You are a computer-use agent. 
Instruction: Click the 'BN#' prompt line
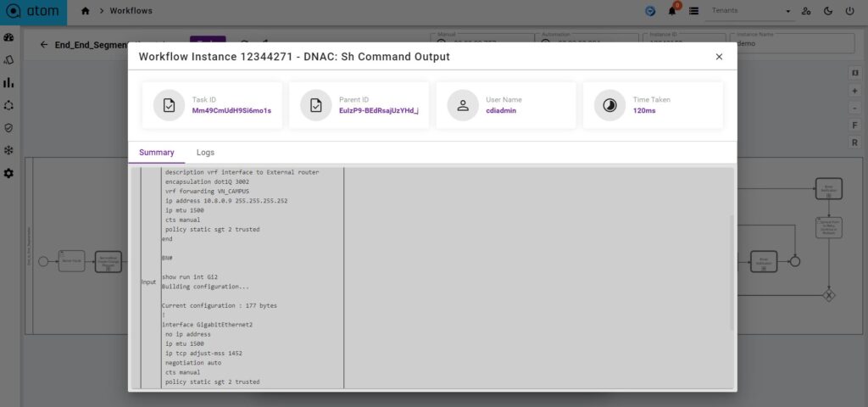tap(167, 259)
